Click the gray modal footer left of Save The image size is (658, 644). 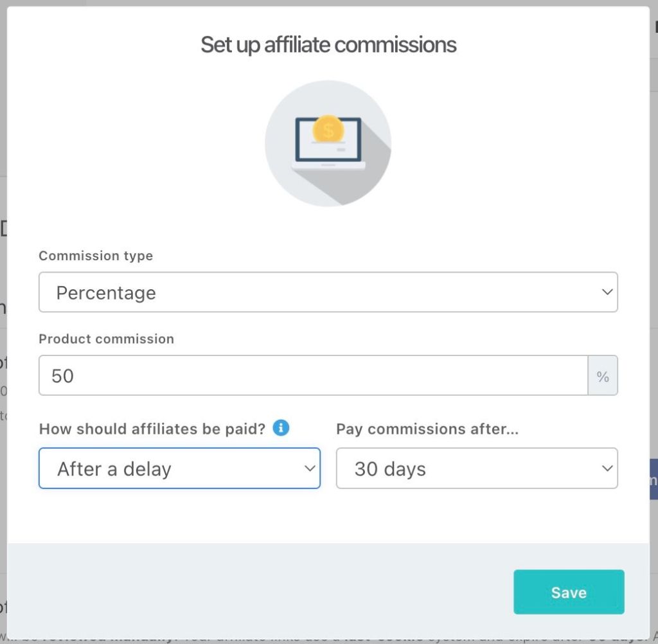click(257, 591)
